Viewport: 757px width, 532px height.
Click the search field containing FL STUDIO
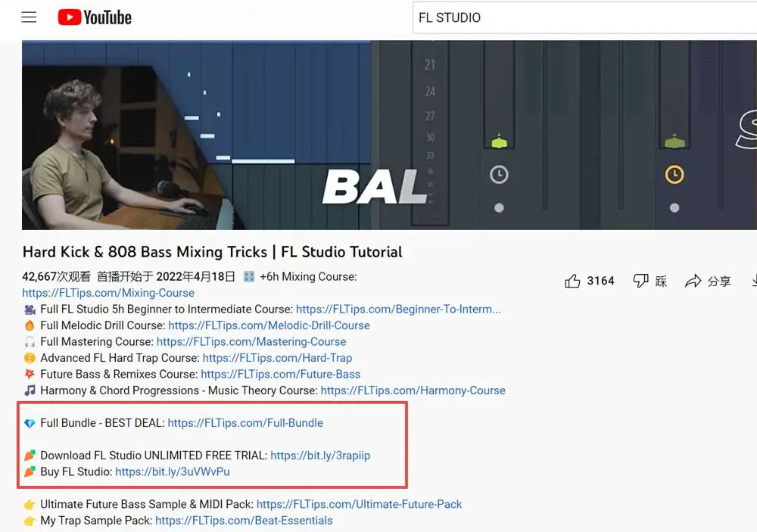pyautogui.click(x=584, y=18)
